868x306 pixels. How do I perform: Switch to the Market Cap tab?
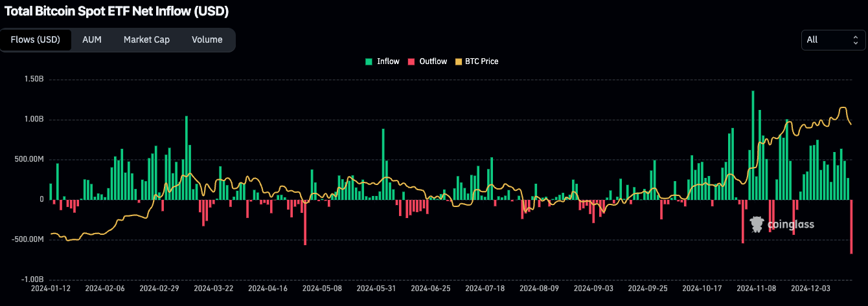click(x=146, y=39)
